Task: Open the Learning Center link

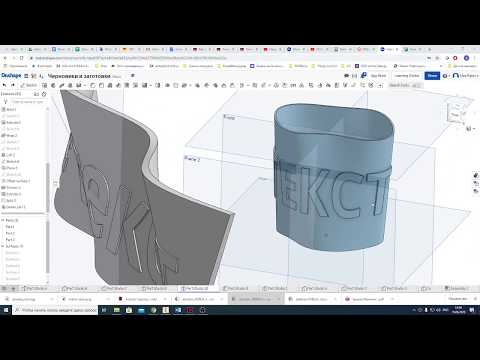Action: point(407,76)
